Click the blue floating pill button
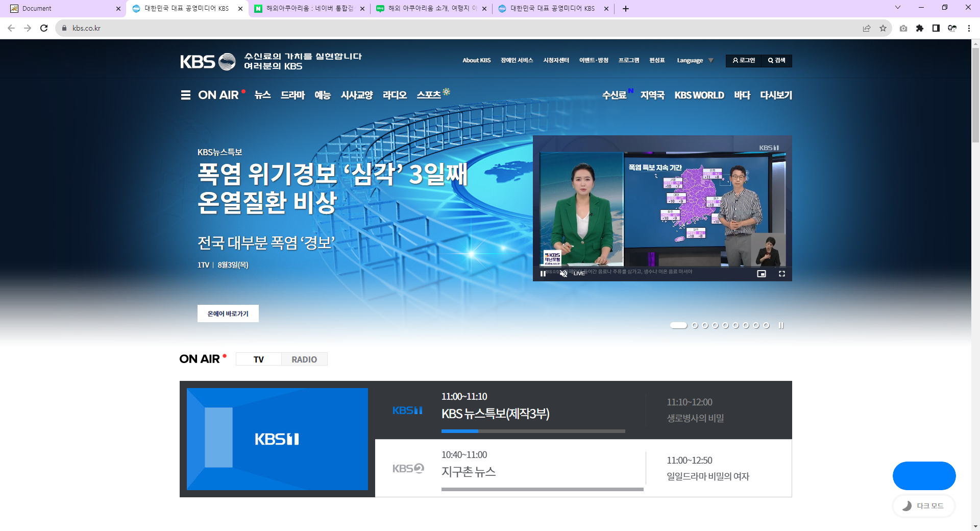The image size is (980, 531). [924, 476]
